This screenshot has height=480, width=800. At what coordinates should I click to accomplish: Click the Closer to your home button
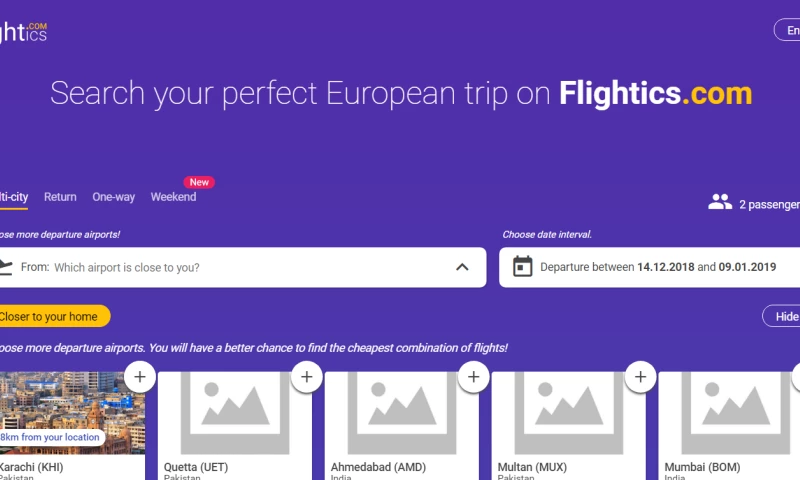coord(50,317)
